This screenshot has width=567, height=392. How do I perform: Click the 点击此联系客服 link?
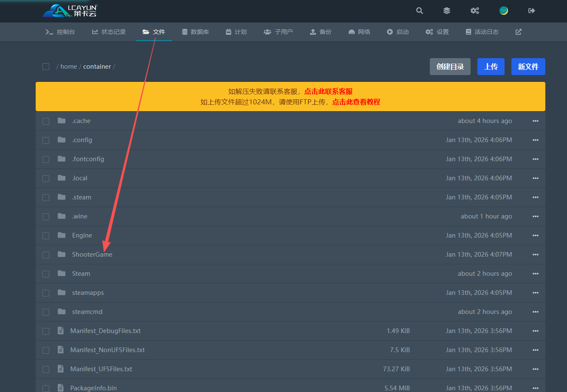[328, 92]
